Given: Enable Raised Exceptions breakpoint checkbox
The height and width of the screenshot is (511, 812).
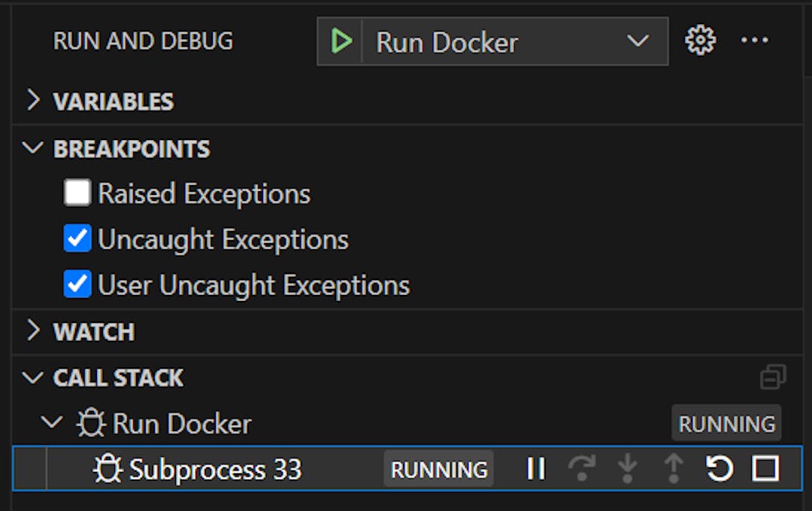Looking at the screenshot, I should (77, 193).
